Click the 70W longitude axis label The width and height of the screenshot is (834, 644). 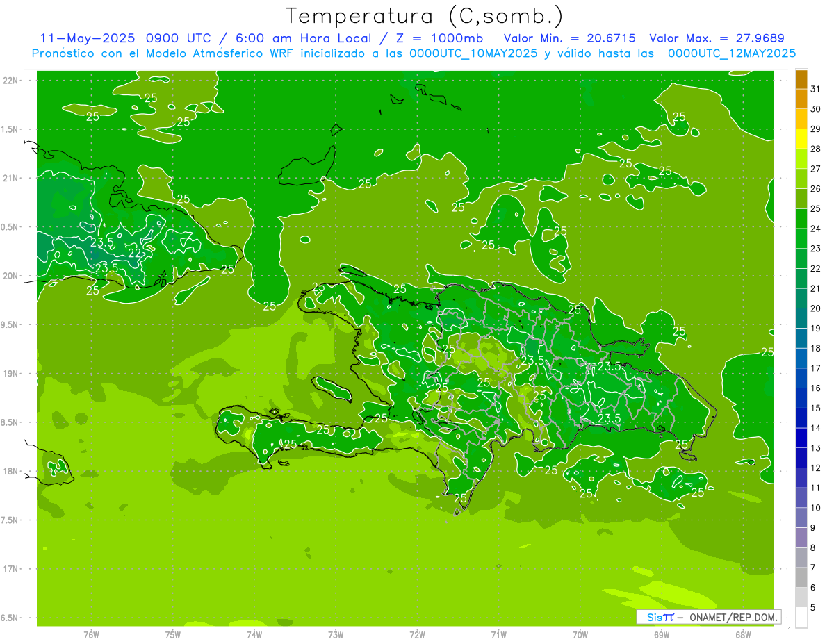point(580,635)
